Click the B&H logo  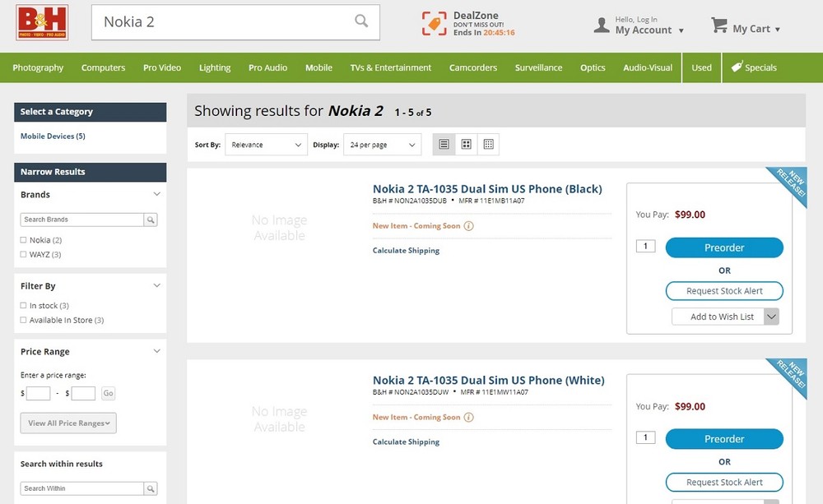coord(42,22)
